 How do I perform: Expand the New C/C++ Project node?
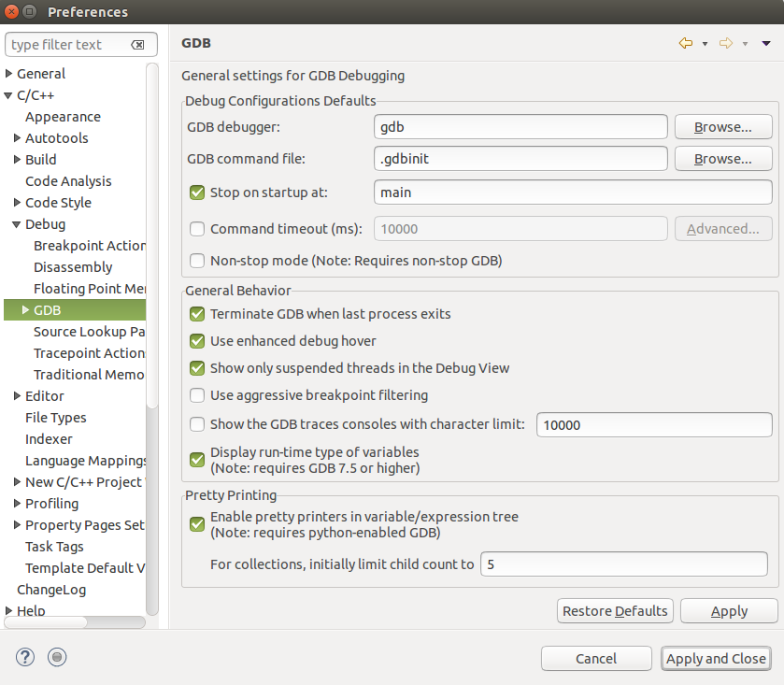(x=17, y=482)
